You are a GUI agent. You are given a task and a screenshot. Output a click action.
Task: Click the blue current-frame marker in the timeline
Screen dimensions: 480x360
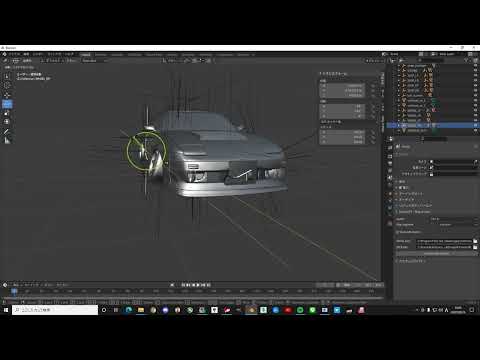coord(14,291)
